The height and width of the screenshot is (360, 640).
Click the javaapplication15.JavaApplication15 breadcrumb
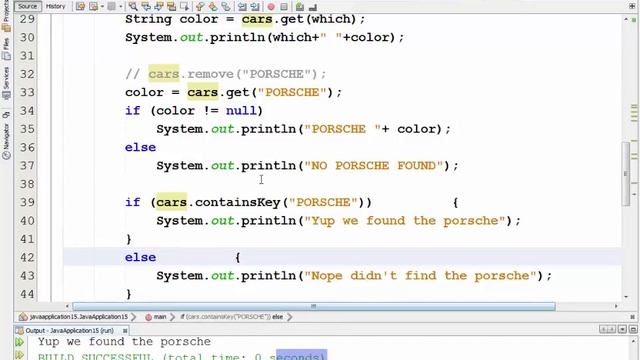(x=74, y=317)
